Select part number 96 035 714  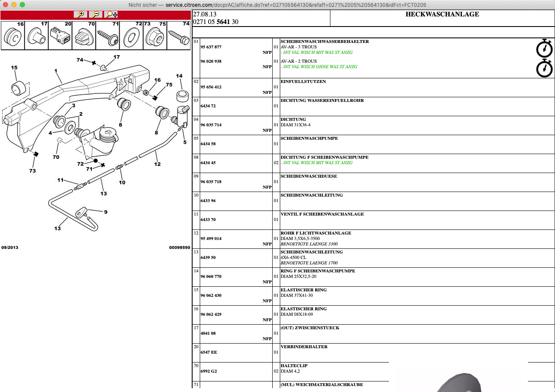pos(211,125)
